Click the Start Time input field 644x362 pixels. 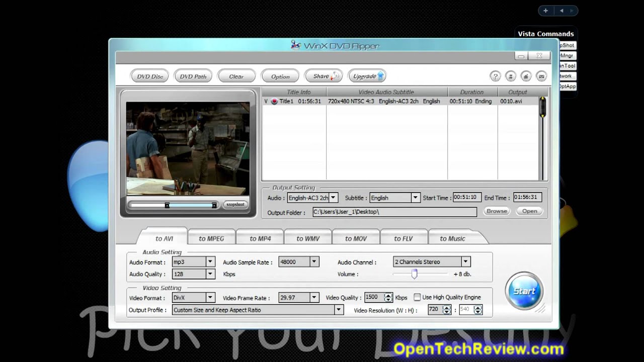coord(467,198)
